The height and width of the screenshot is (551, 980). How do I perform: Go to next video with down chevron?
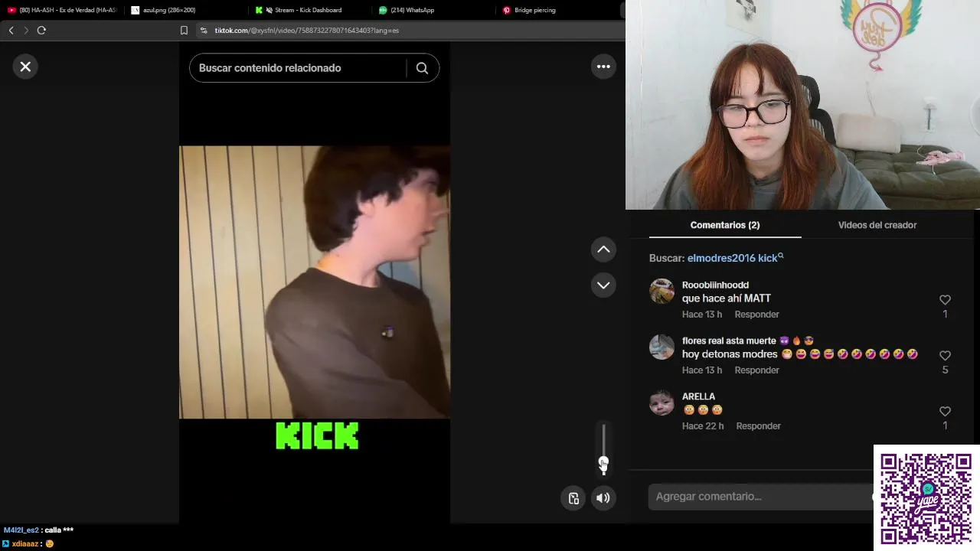coord(603,285)
